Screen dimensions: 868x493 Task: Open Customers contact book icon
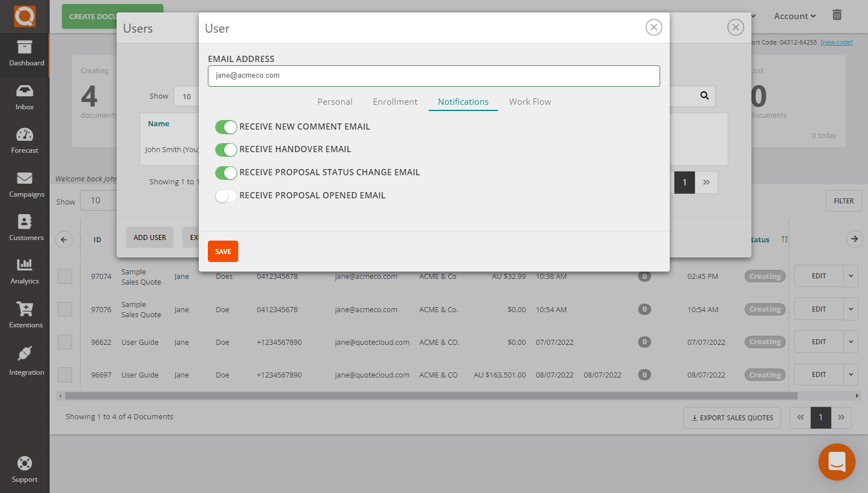pos(25,222)
